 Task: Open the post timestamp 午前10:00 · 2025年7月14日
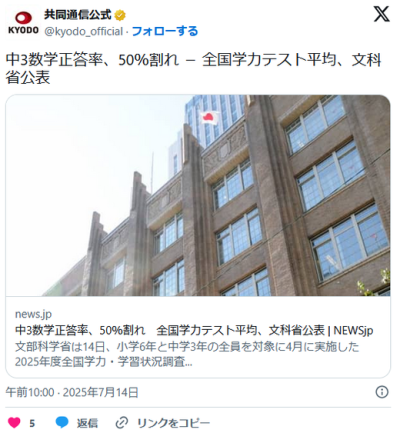(72, 392)
